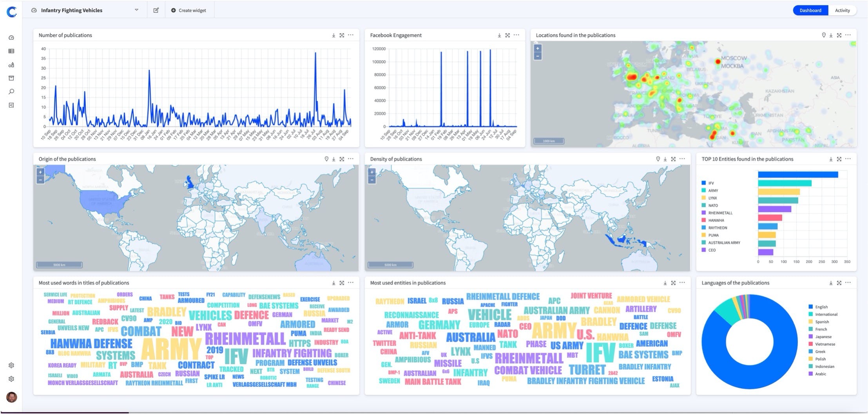Screen dimensions: 868x414
Task: Click the pin icon on Origin of the publications
Action: [x=326, y=159]
